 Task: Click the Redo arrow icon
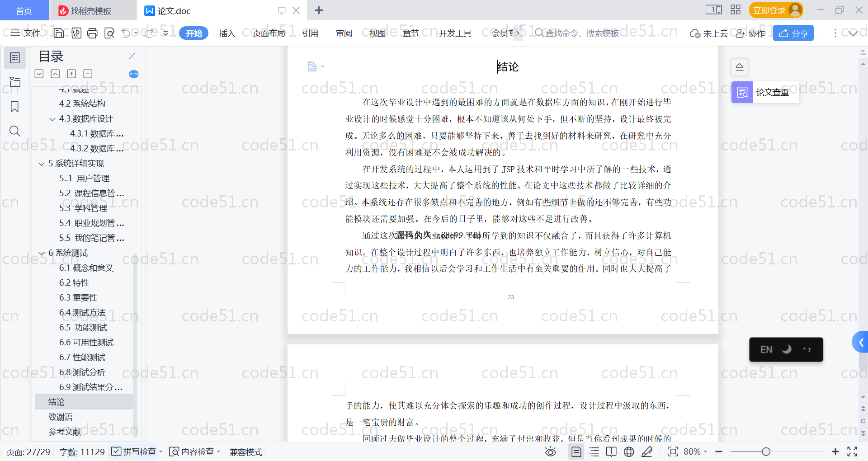(149, 33)
